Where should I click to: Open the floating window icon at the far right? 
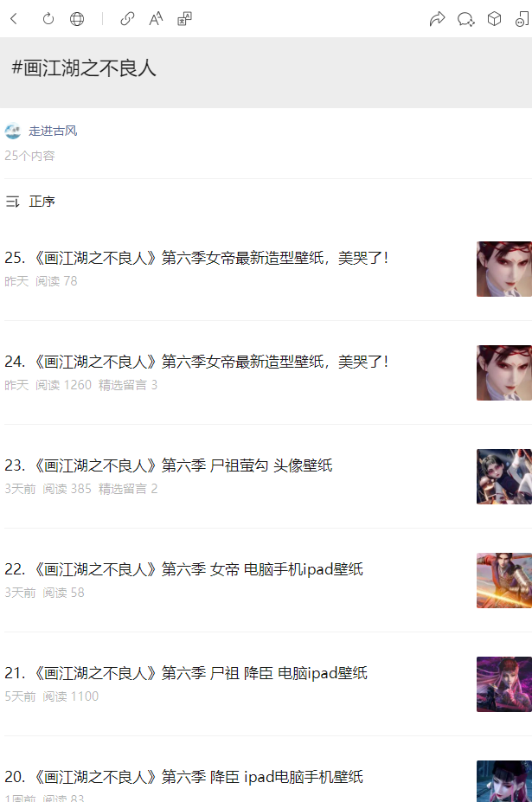(x=522, y=19)
